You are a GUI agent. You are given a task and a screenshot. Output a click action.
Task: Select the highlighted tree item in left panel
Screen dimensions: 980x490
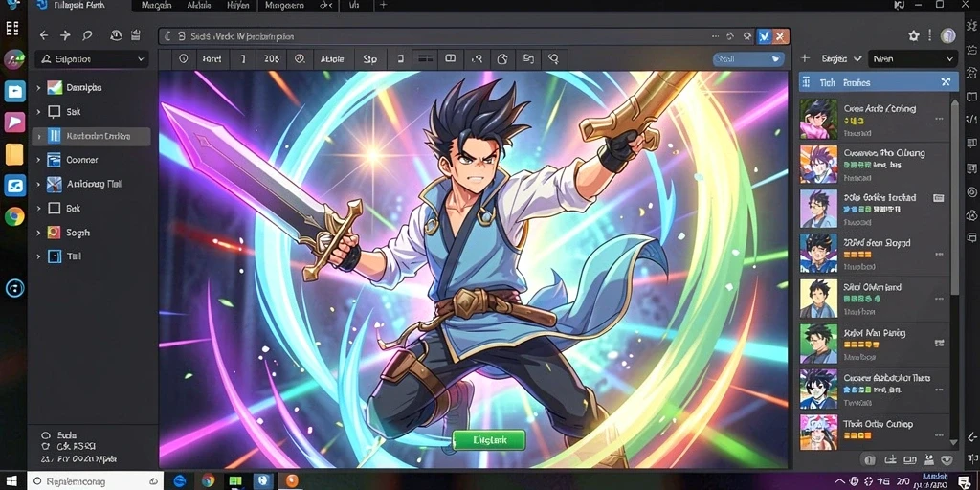point(91,136)
